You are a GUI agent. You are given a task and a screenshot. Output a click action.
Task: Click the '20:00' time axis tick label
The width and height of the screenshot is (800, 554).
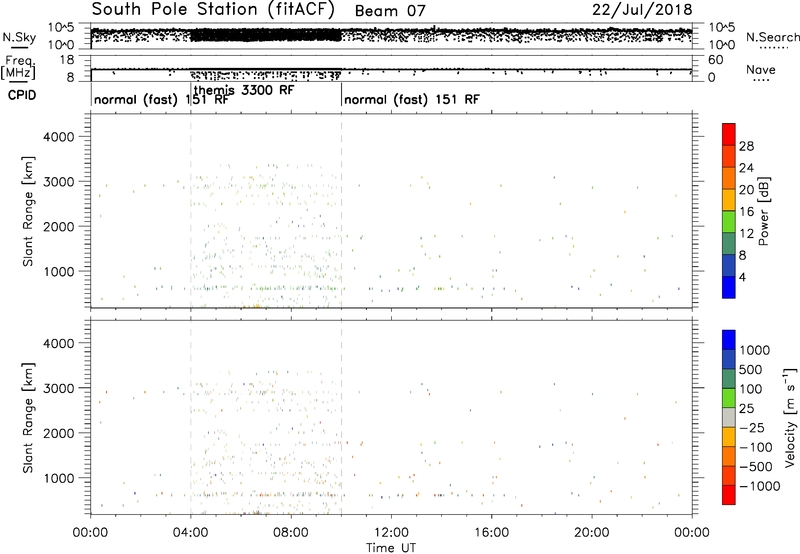pyautogui.click(x=592, y=533)
